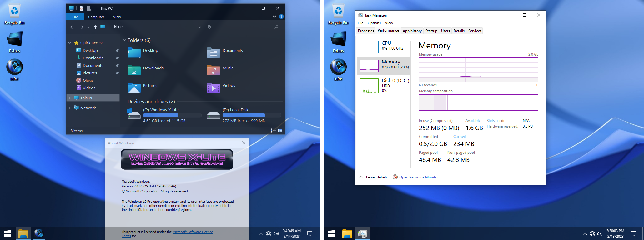Open the Options menu in Task Manager

374,23
